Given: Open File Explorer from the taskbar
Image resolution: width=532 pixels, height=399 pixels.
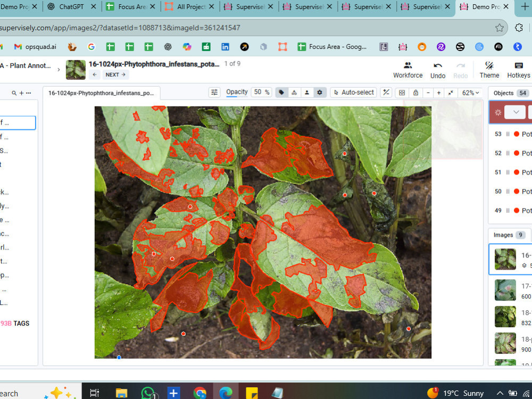Looking at the screenshot, I should point(121,393).
